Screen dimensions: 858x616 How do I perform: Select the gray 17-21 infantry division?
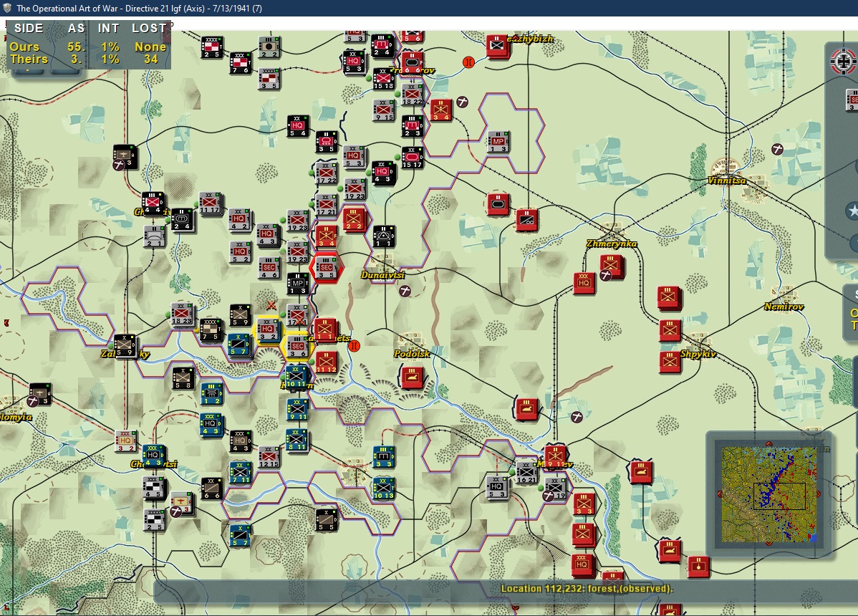tap(326, 205)
